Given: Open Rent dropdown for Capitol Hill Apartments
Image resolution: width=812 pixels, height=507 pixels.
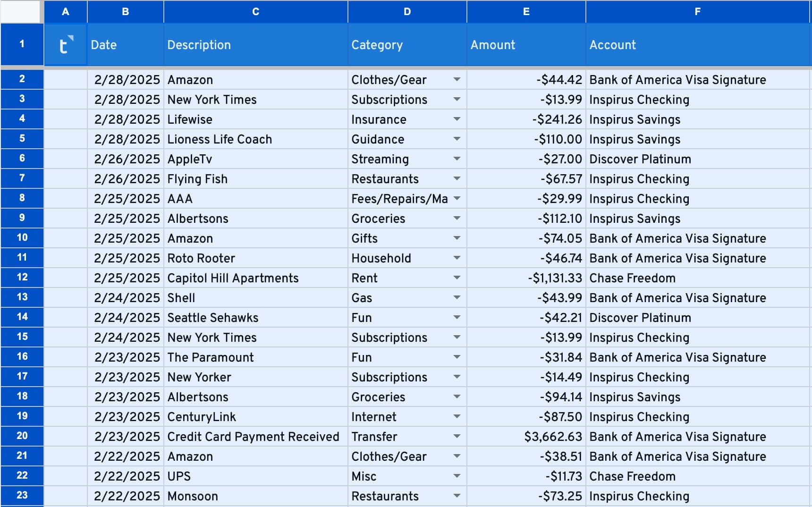Looking at the screenshot, I should 457,278.
